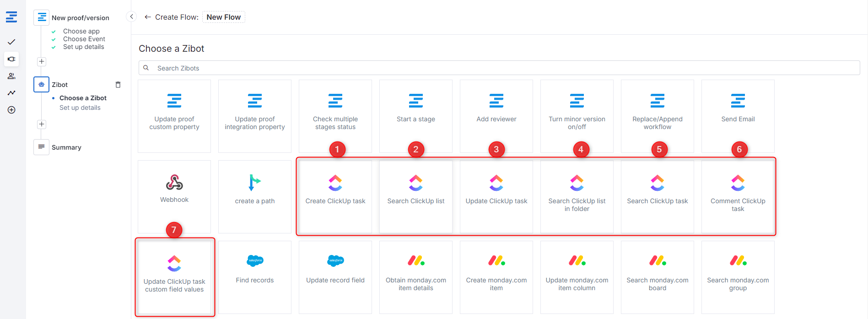Go back using the Create Flow arrow

[147, 17]
